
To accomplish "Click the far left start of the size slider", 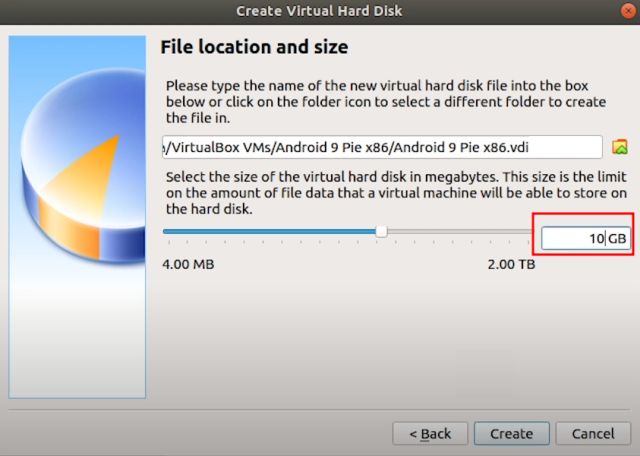I will point(165,231).
